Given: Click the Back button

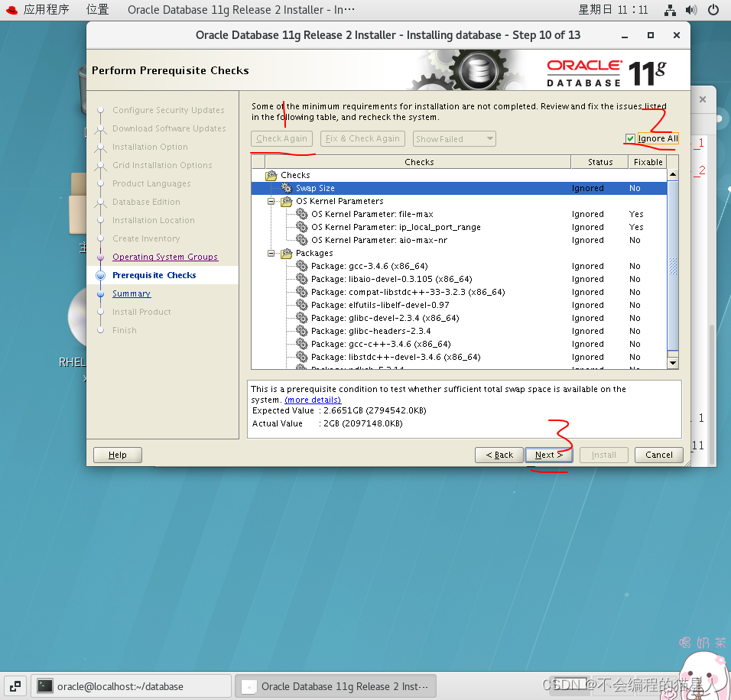Looking at the screenshot, I should click(x=499, y=455).
